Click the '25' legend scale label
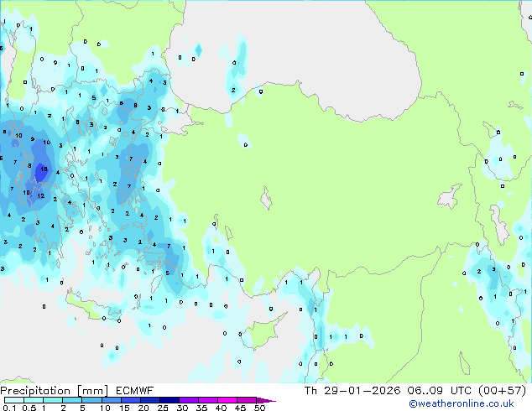 point(163,408)
